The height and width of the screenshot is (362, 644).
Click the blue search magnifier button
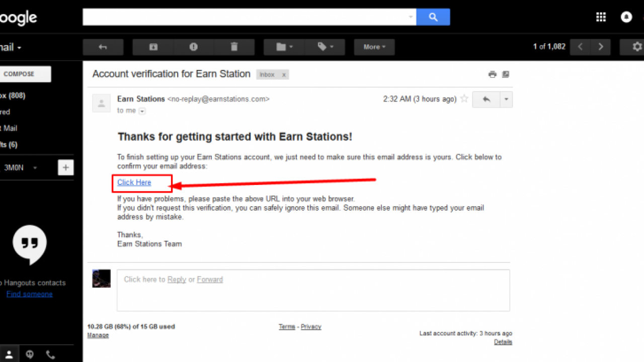[x=433, y=17]
